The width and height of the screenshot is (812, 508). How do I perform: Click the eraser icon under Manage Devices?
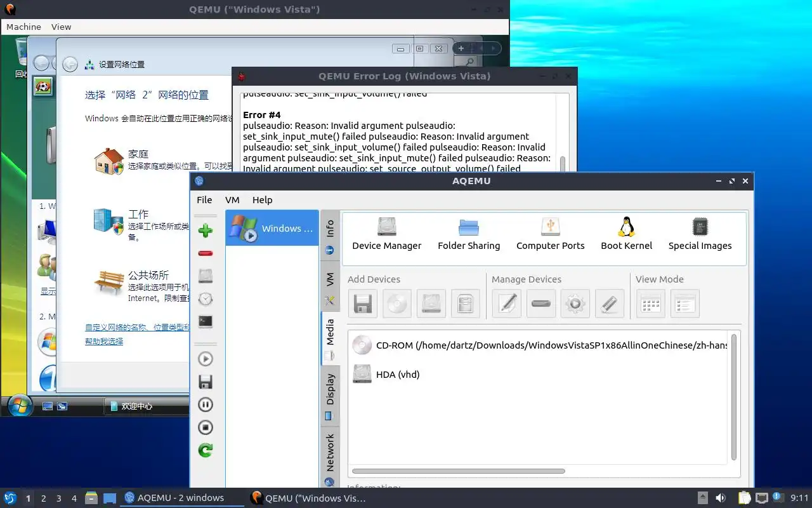(x=610, y=304)
